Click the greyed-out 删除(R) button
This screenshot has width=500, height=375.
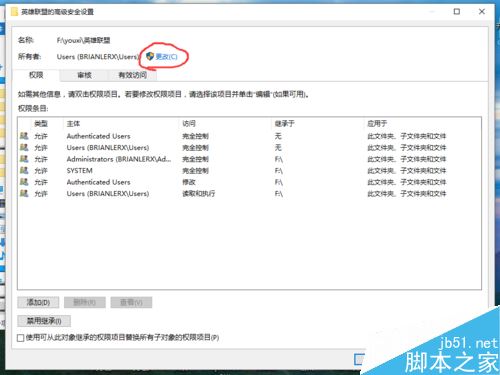tap(85, 302)
